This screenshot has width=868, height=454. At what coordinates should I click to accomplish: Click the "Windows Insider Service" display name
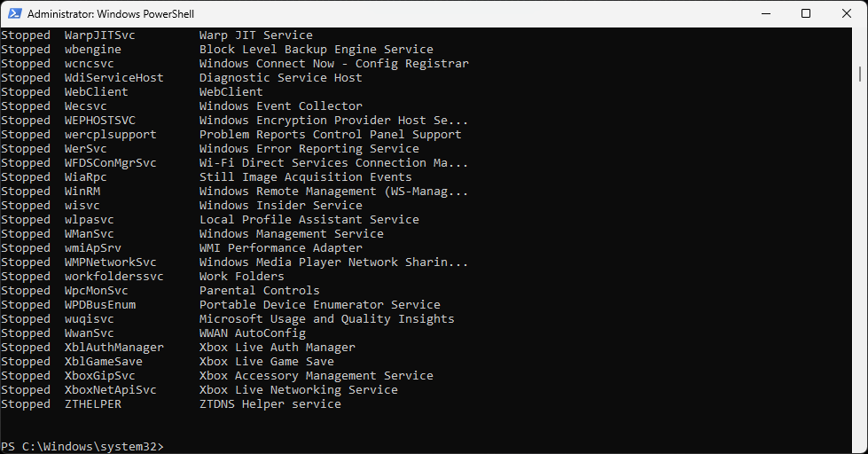tap(280, 206)
